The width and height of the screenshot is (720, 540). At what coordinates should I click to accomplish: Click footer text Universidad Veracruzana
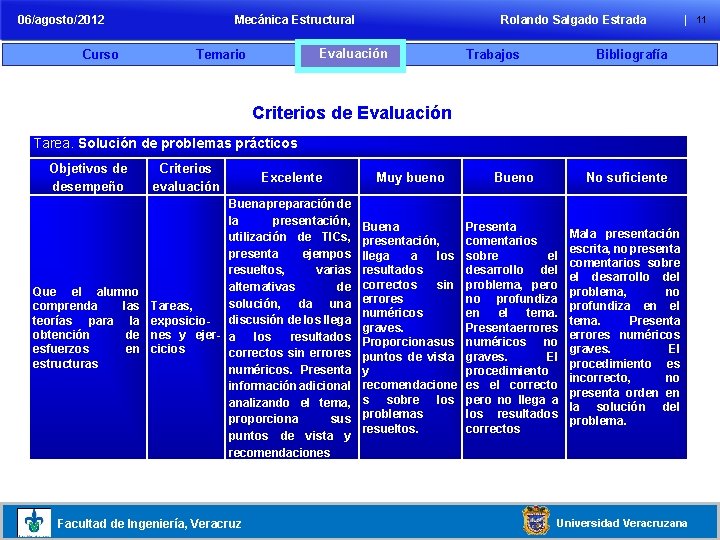coord(622,523)
